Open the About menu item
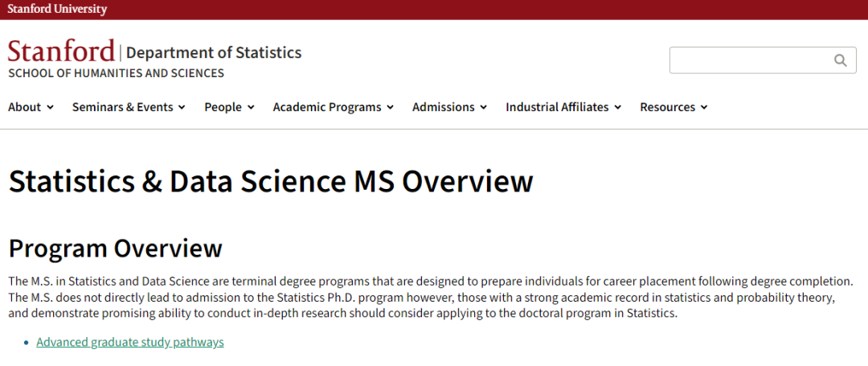The image size is (868, 366). tap(24, 107)
